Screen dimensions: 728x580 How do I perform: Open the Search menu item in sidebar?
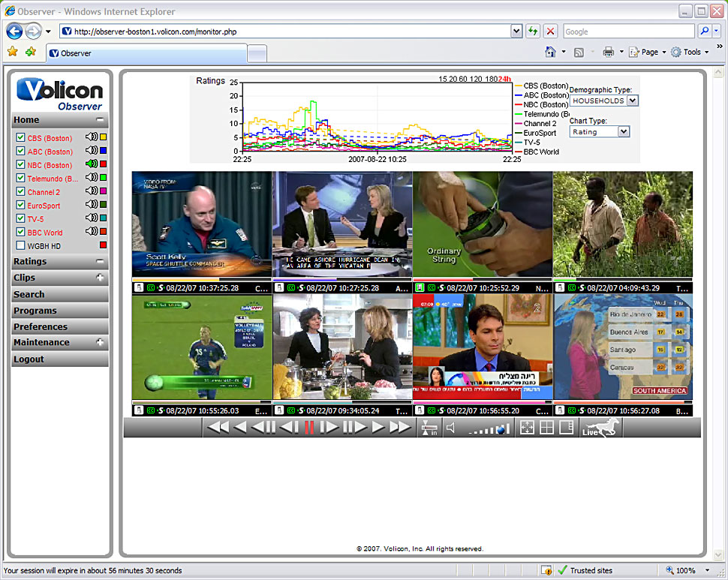click(29, 294)
